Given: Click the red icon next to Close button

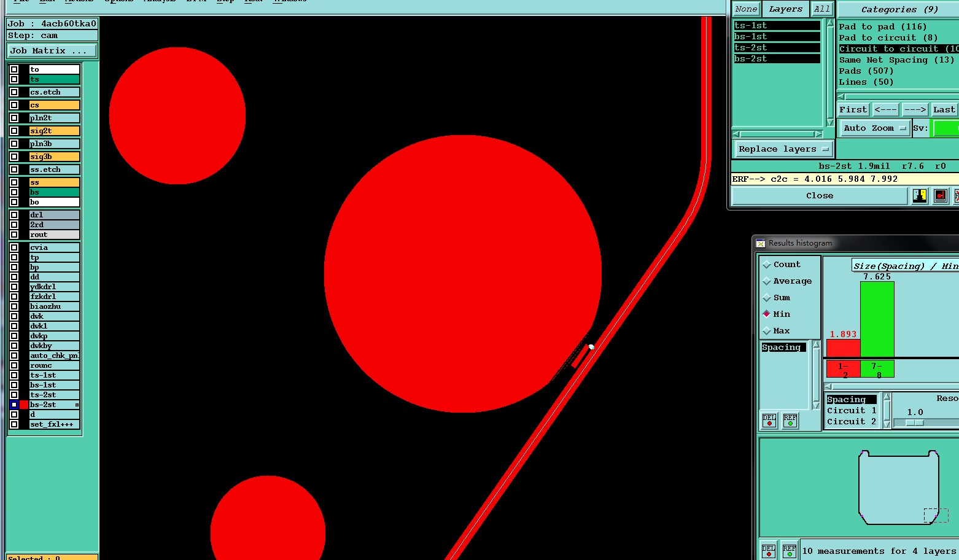Looking at the screenshot, I should click(x=940, y=196).
